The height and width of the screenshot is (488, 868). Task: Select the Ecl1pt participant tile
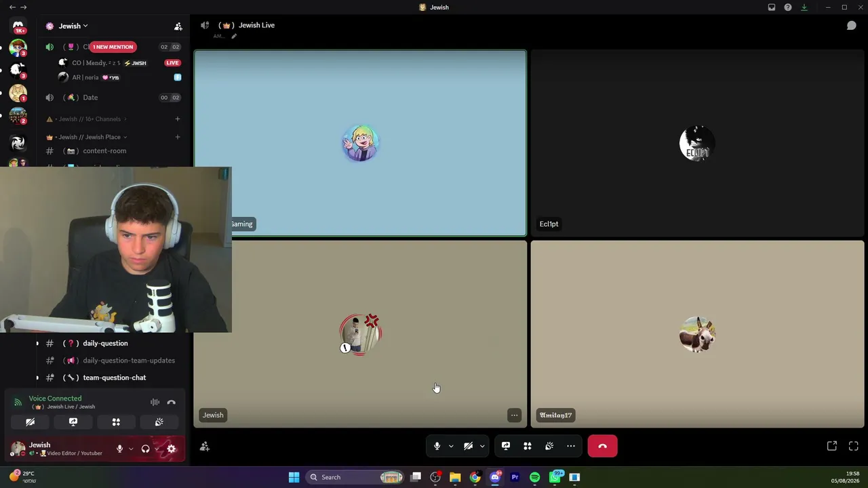click(697, 143)
